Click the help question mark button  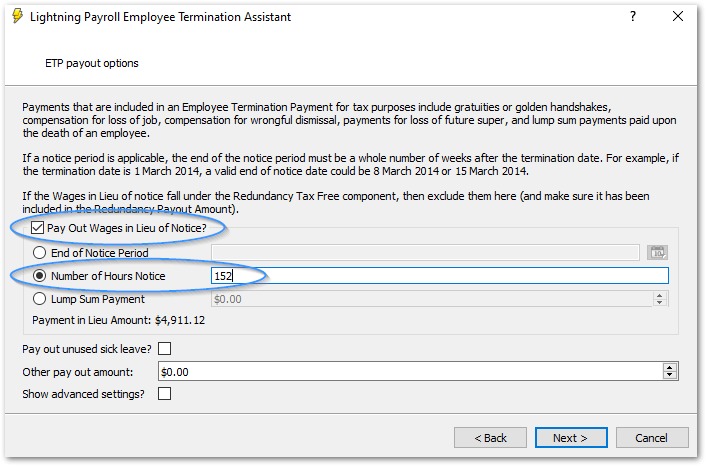coord(633,17)
